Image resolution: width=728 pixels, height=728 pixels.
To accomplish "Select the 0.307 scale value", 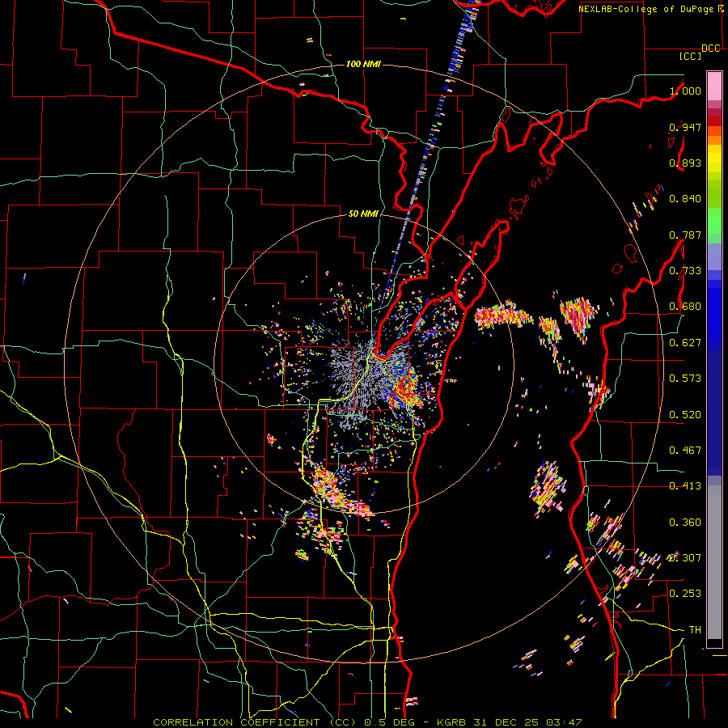I will point(685,558).
